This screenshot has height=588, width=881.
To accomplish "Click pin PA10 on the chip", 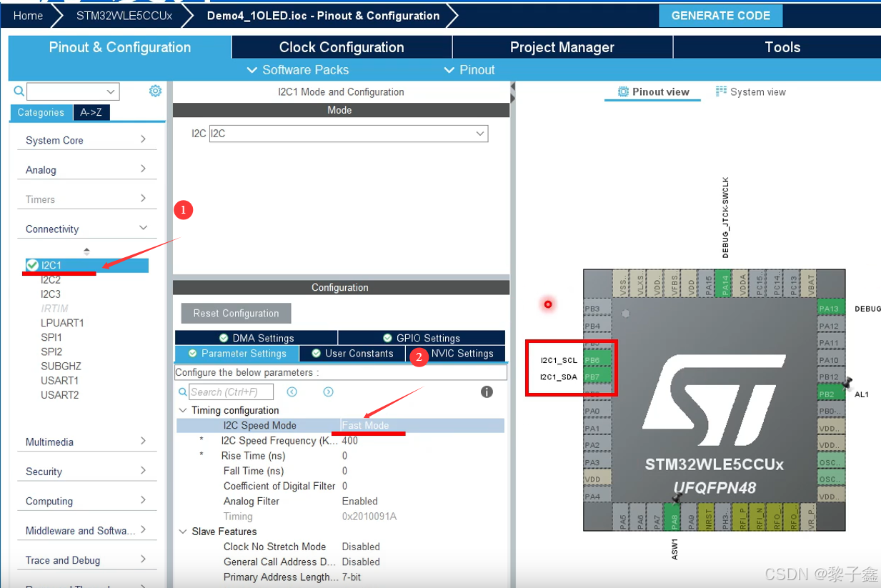I will click(830, 360).
